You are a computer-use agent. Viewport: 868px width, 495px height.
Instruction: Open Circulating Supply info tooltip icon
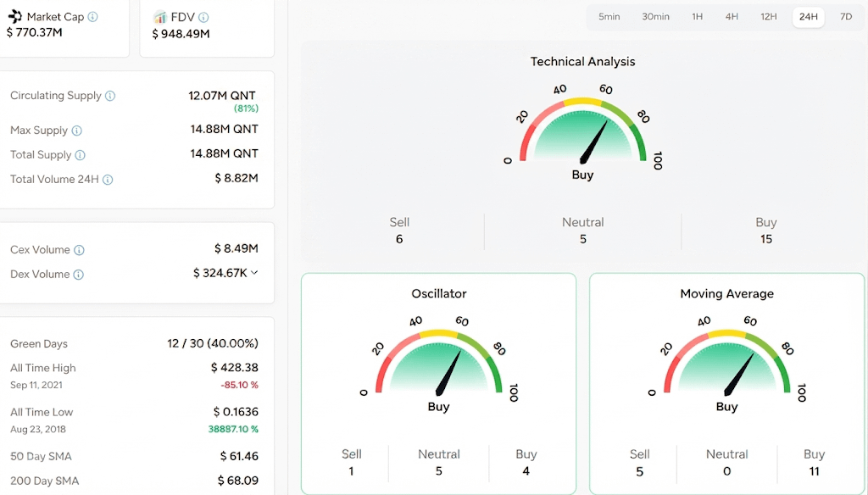pyautogui.click(x=110, y=96)
